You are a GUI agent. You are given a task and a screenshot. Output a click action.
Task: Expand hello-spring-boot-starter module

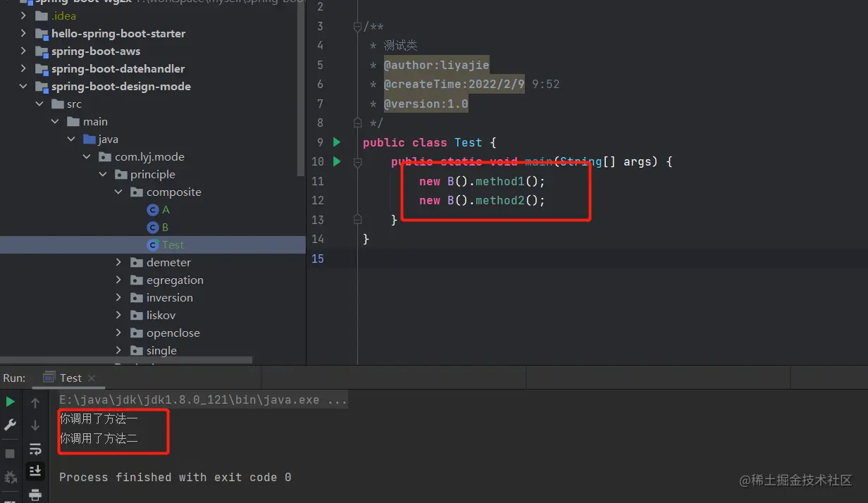pyautogui.click(x=23, y=34)
